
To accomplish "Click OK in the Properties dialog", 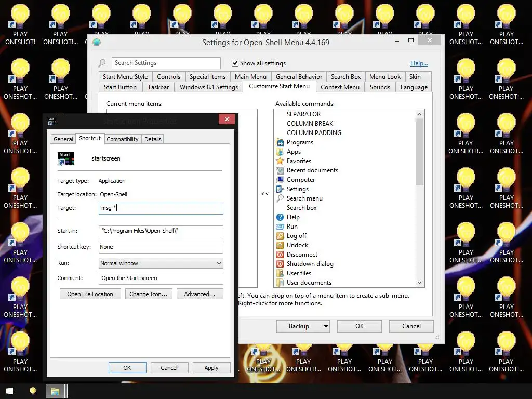I will [x=127, y=368].
